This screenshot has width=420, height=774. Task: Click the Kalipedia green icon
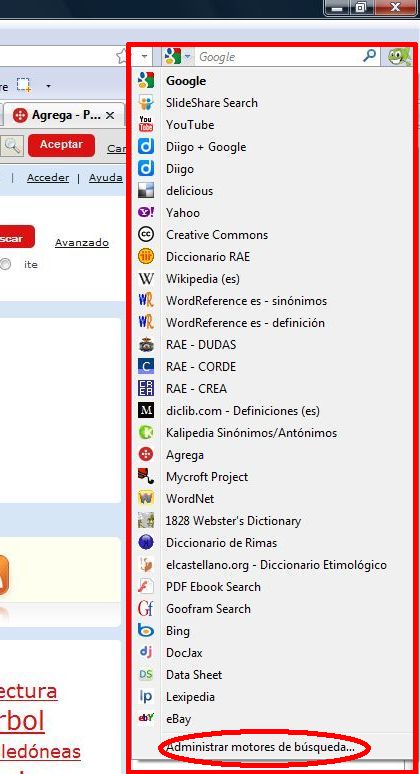(x=146, y=432)
